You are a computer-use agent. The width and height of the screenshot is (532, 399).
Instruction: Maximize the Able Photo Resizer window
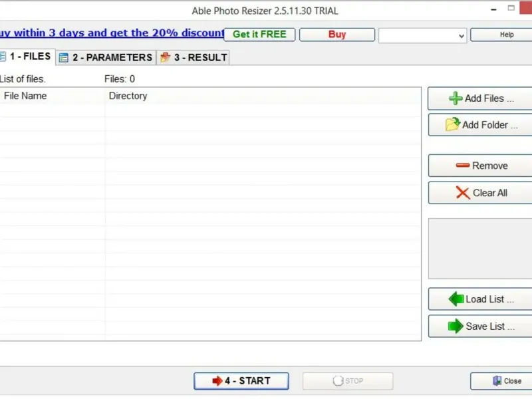point(511,8)
